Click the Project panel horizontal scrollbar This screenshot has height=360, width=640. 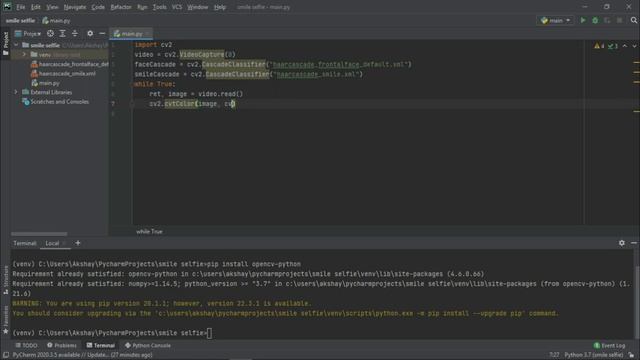[x=39, y=234]
